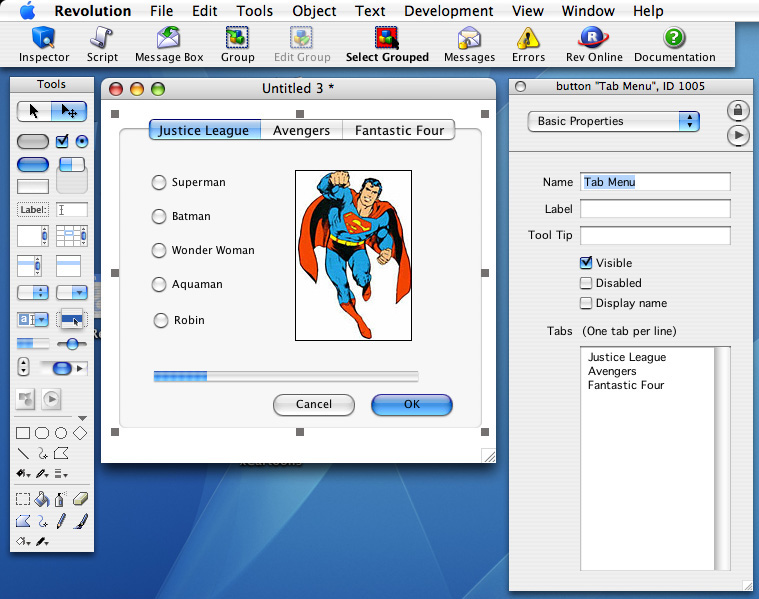
Task: Tick the Display name checkbox
Action: [x=586, y=303]
